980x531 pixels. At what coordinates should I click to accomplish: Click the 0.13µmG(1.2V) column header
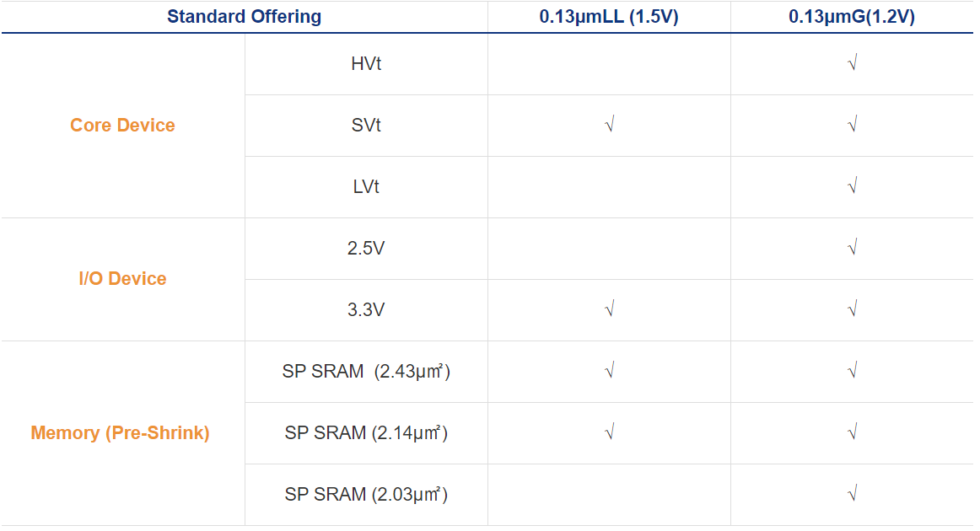pyautogui.click(x=852, y=17)
